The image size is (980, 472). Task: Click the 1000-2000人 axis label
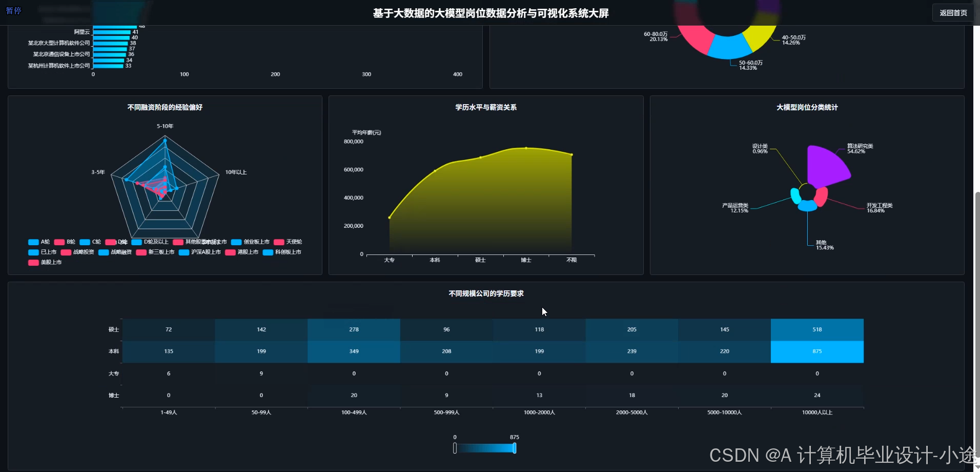pos(539,412)
